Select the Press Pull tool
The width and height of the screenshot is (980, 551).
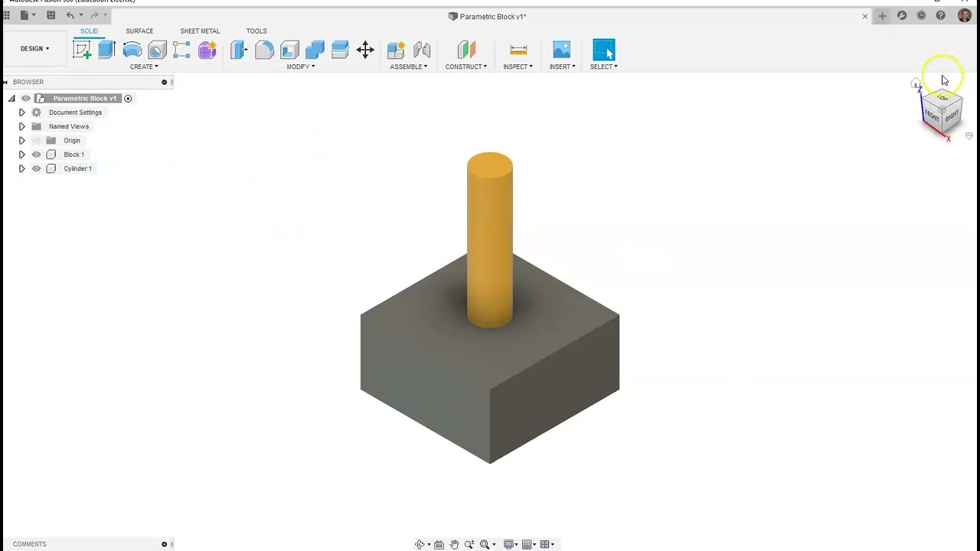[239, 51]
